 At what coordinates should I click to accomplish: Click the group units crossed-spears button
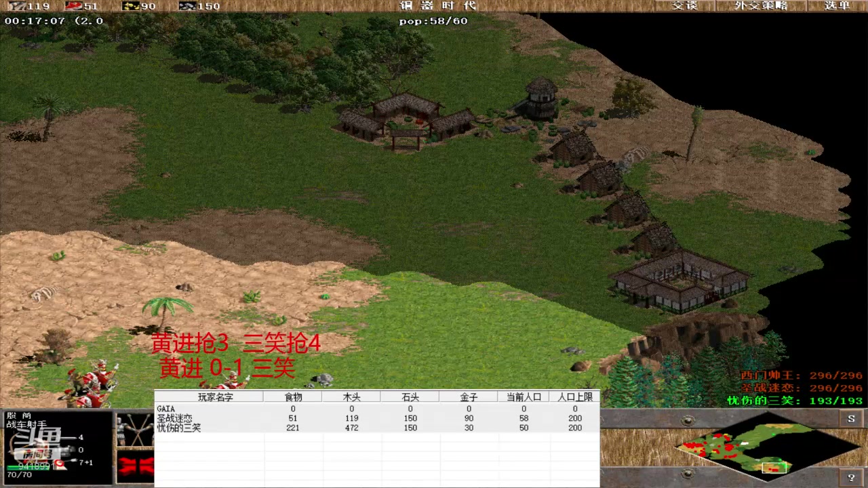coord(135,431)
